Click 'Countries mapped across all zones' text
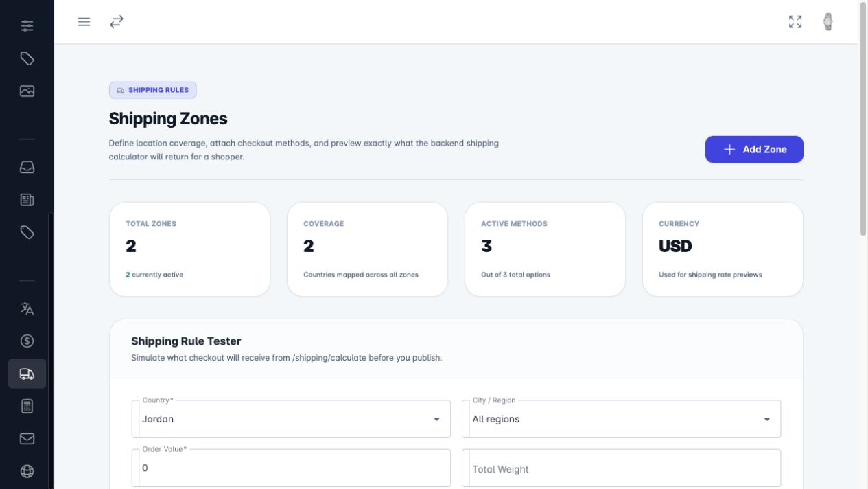 (x=361, y=275)
